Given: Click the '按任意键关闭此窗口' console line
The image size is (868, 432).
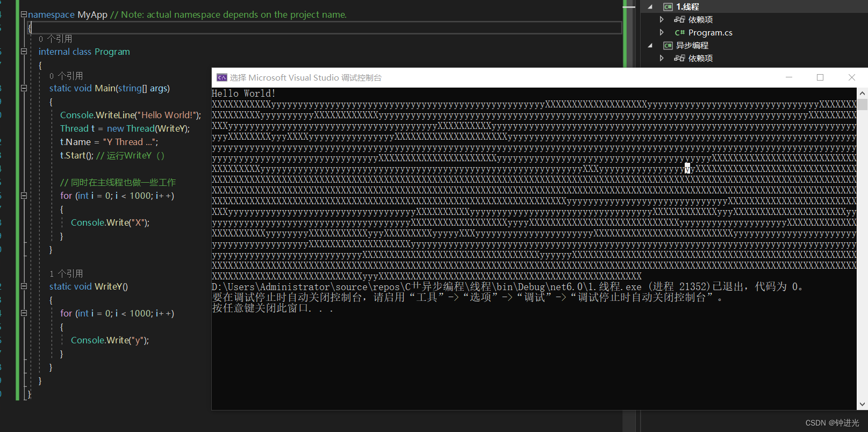Looking at the screenshot, I should 272,308.
